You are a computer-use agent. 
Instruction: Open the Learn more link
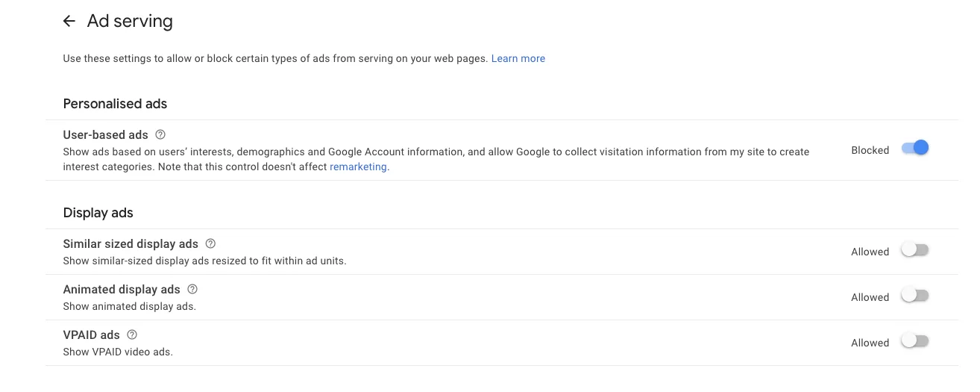[518, 58]
